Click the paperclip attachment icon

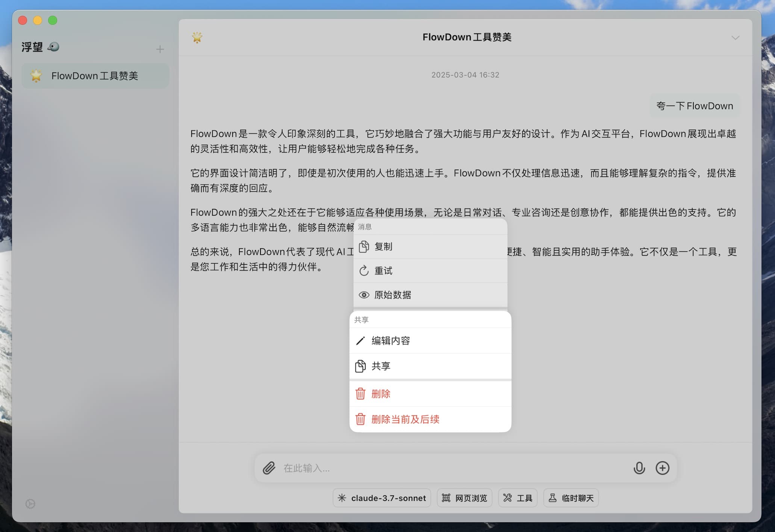pyautogui.click(x=269, y=468)
